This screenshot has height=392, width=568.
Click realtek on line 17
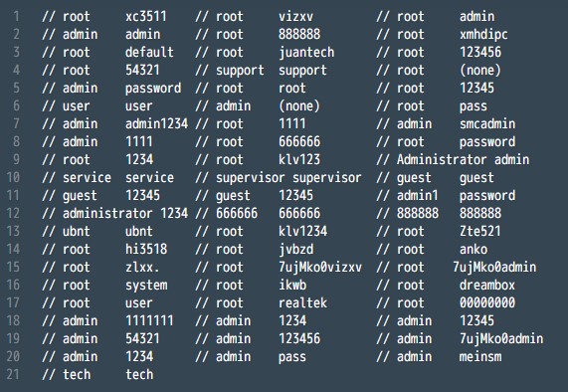[302, 302]
